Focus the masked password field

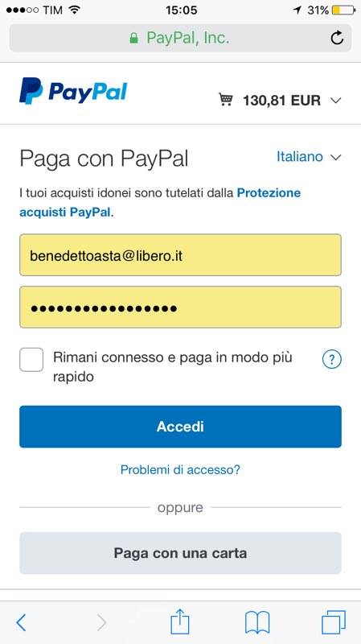click(x=180, y=308)
